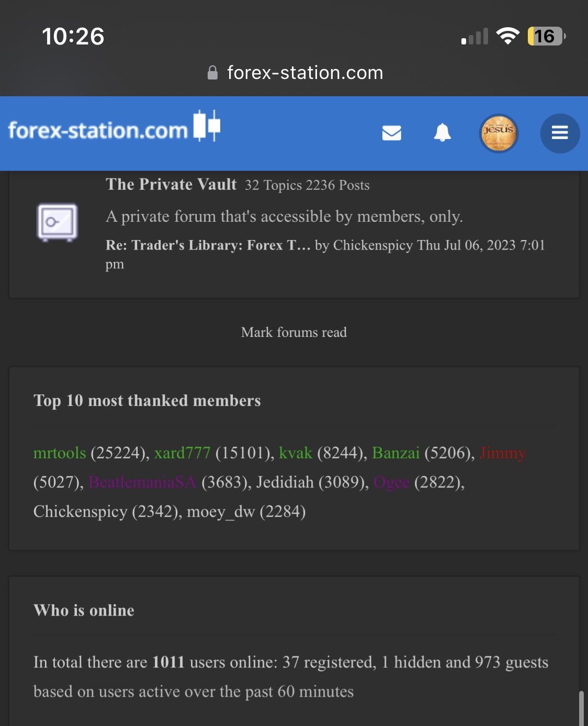Click the page scrollbar thumb

(581, 708)
